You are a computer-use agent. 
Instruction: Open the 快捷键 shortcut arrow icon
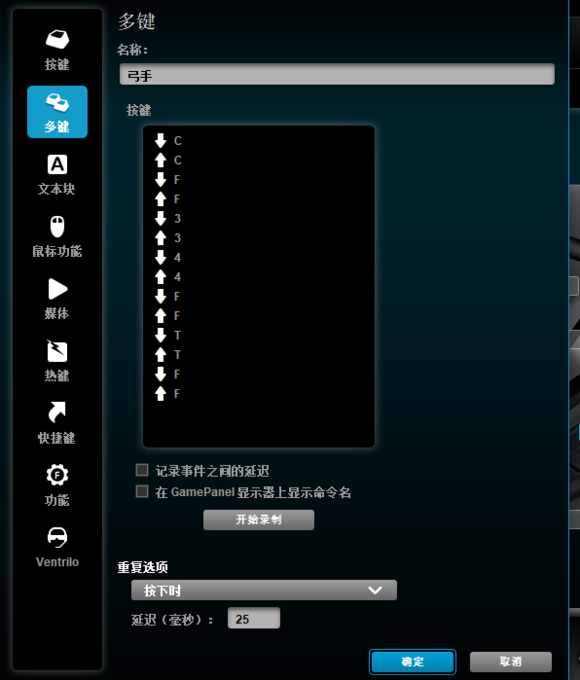pos(57,412)
